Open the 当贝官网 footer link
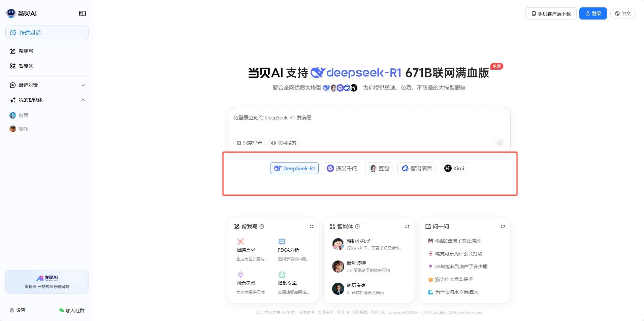 [x=325, y=313]
